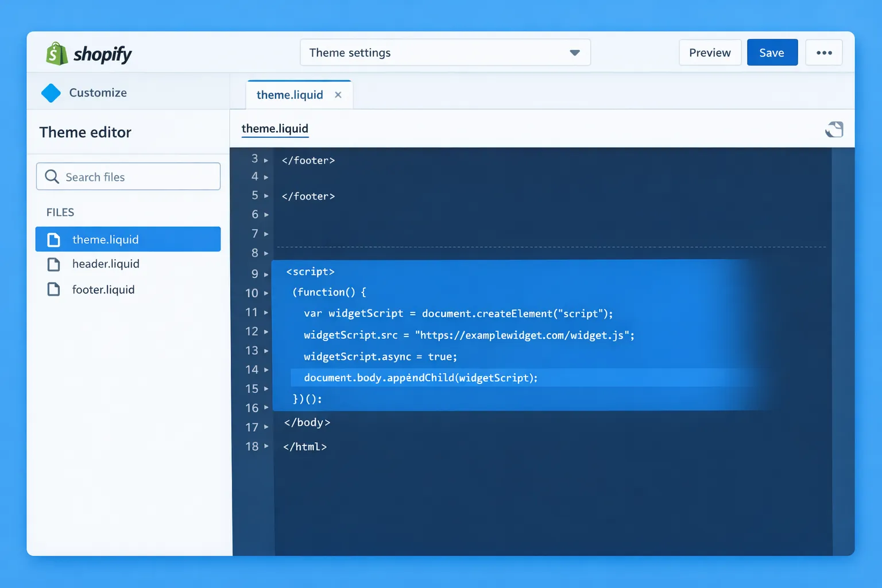
Task: Collapse the code fold arrow on line 11
Action: click(x=265, y=312)
